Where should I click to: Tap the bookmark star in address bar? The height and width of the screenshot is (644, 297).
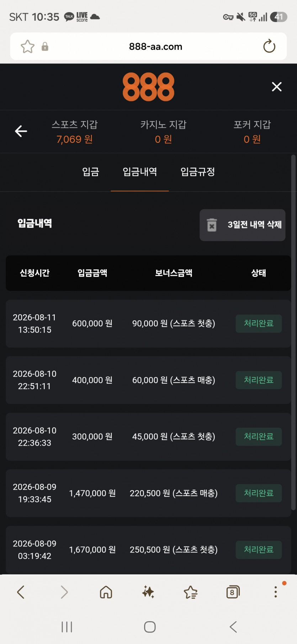tap(27, 47)
